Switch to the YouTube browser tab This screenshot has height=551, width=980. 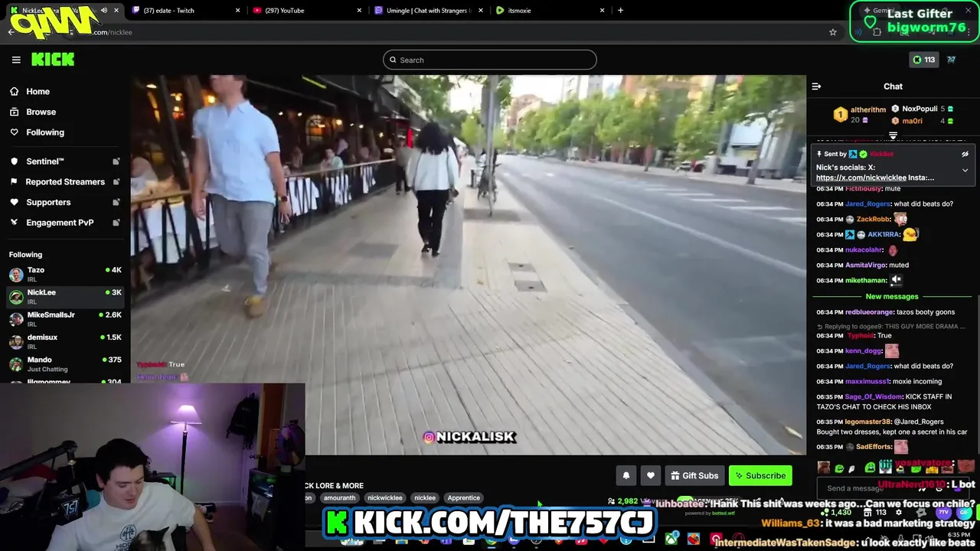pyautogui.click(x=306, y=10)
